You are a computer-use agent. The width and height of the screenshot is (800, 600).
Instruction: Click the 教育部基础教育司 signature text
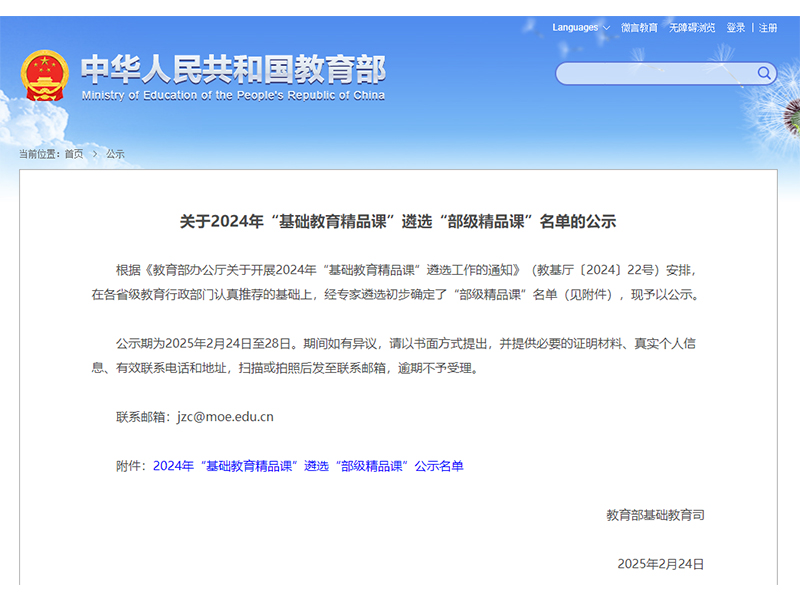pos(655,515)
